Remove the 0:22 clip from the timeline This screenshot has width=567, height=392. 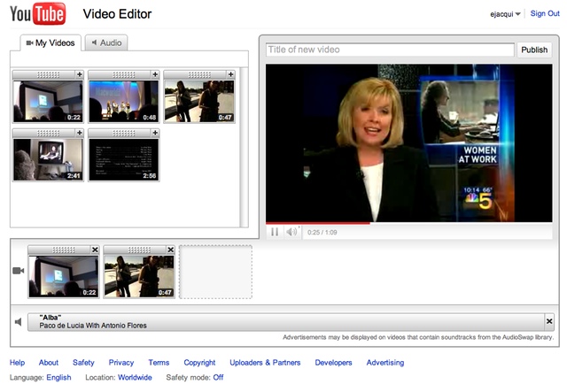95,250
